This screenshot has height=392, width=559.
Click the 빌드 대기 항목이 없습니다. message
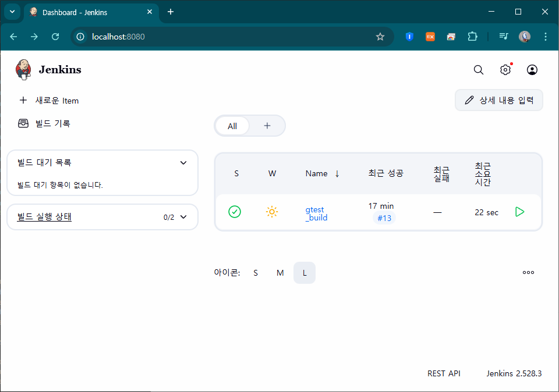(x=60, y=185)
